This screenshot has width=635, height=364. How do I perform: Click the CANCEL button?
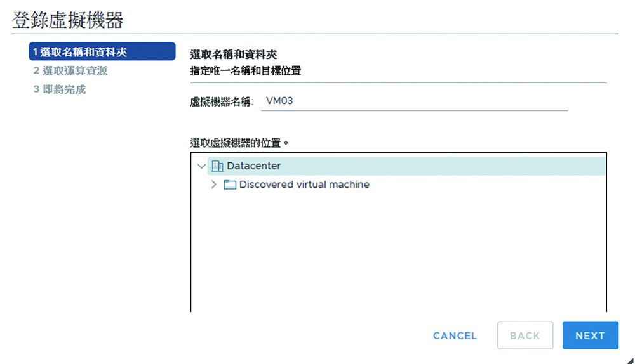[x=455, y=335]
